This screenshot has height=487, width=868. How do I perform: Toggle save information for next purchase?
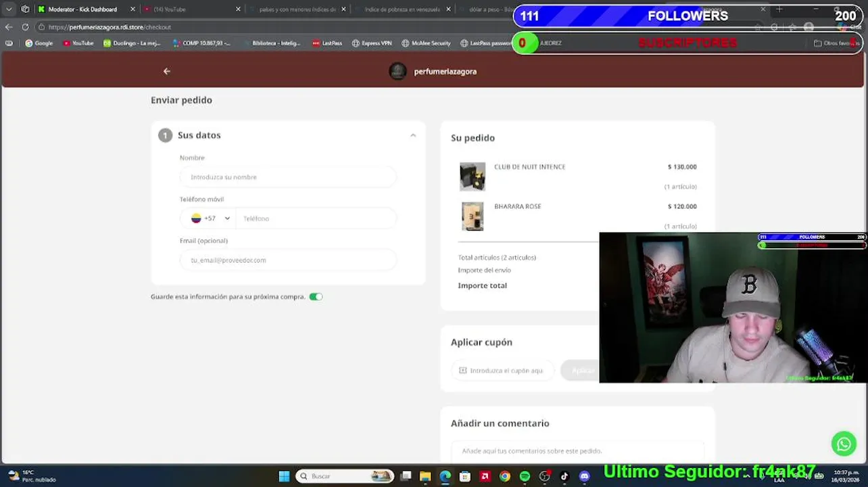point(316,297)
